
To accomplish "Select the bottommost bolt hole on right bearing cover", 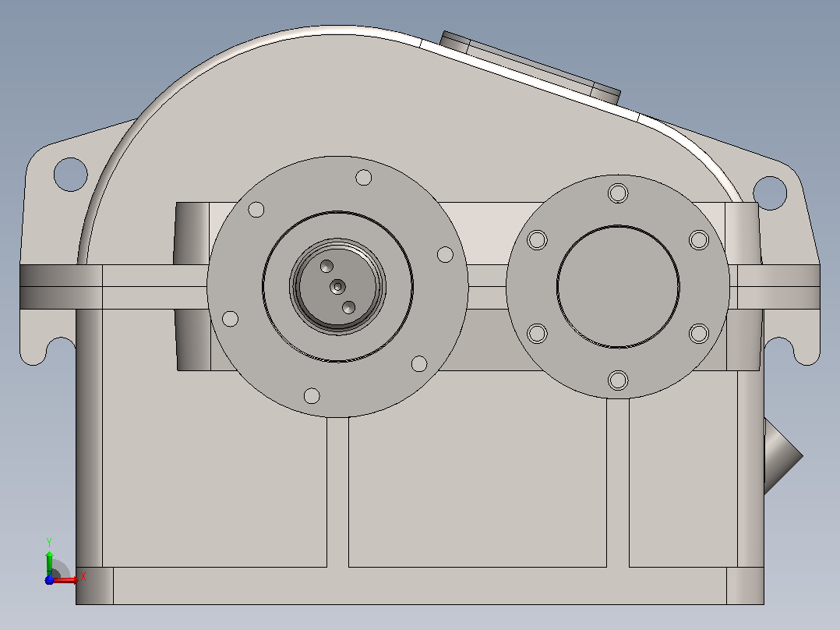I will (x=618, y=380).
